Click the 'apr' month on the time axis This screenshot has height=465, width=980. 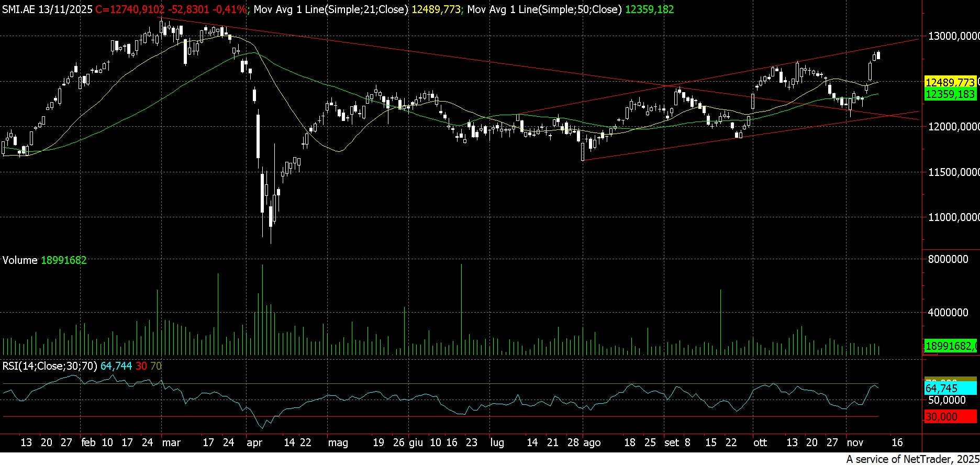tap(254, 442)
